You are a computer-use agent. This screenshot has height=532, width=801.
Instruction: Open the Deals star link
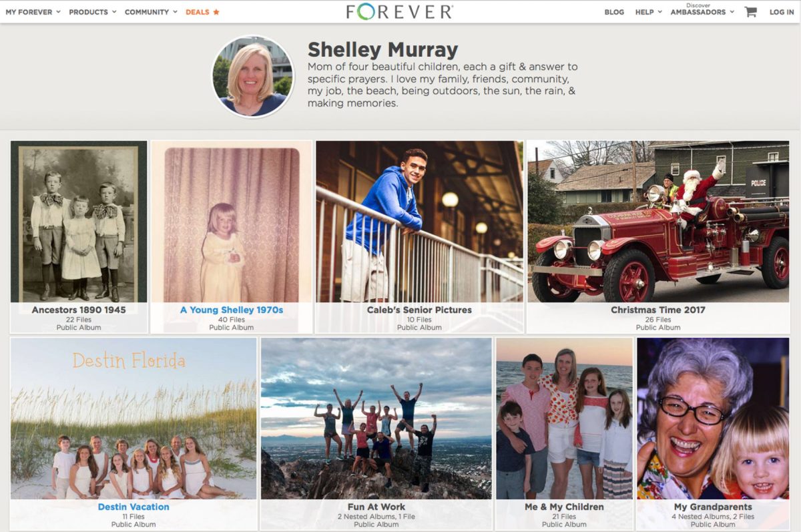[202, 12]
